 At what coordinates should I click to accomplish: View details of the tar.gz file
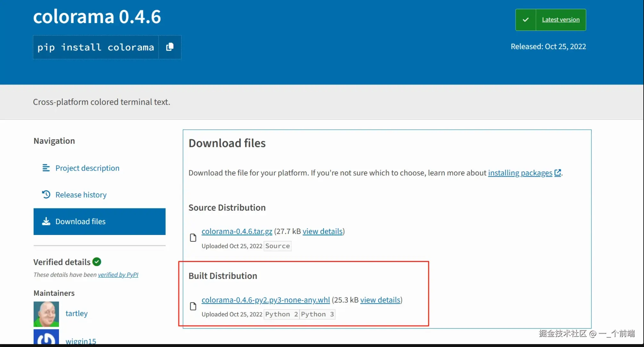point(323,231)
